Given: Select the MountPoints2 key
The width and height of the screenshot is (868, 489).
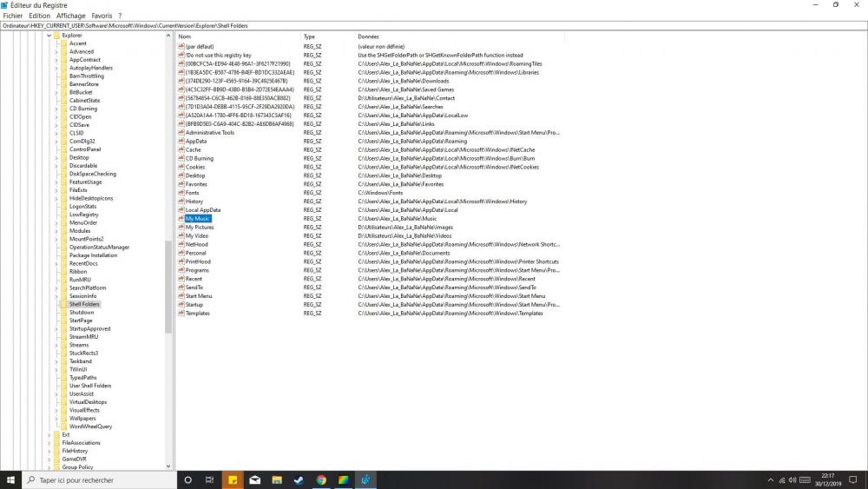Looking at the screenshot, I should click(86, 239).
